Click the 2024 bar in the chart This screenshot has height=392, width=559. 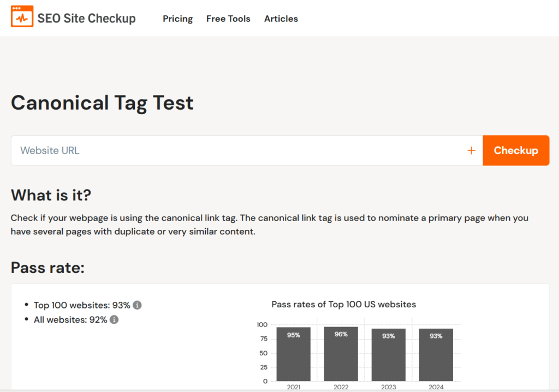tap(436, 355)
